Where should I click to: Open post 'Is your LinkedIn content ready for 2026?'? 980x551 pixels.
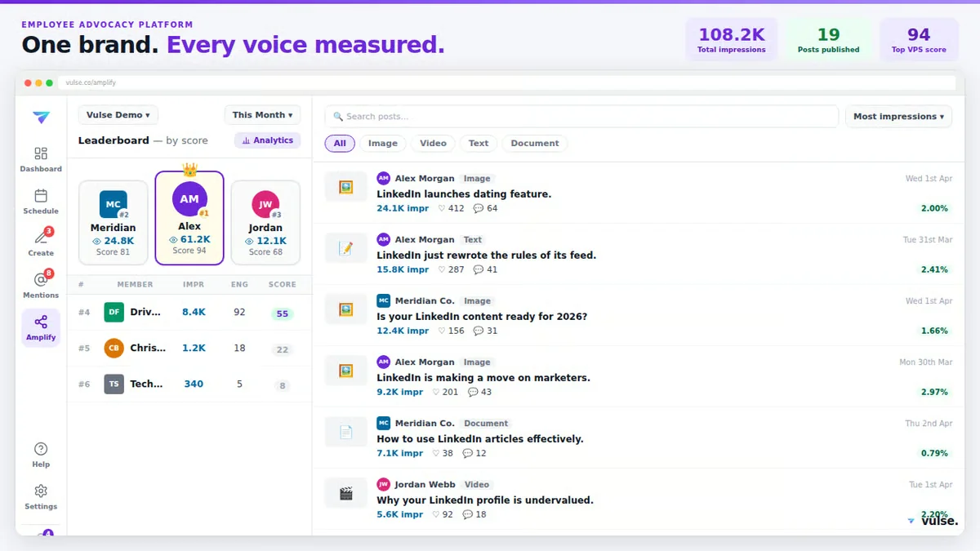[x=482, y=317]
